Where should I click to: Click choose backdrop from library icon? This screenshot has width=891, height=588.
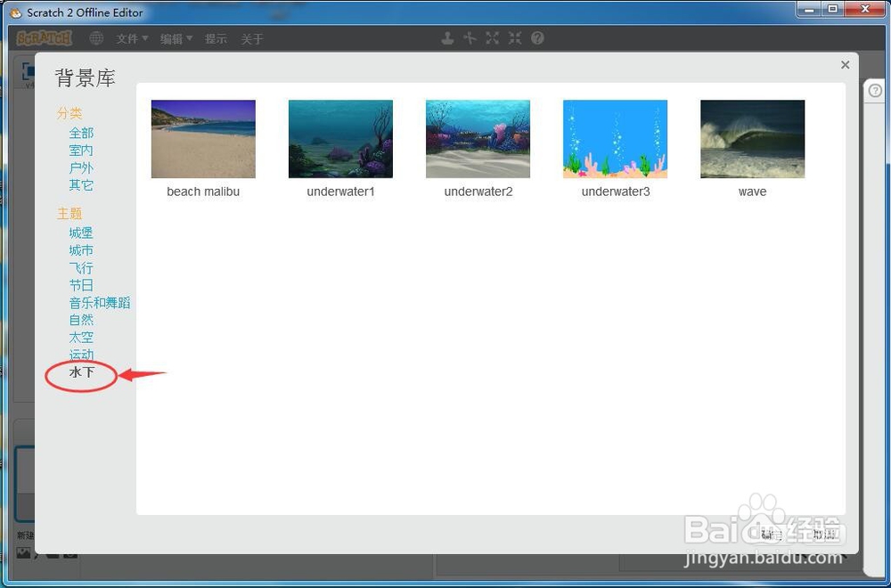23,552
